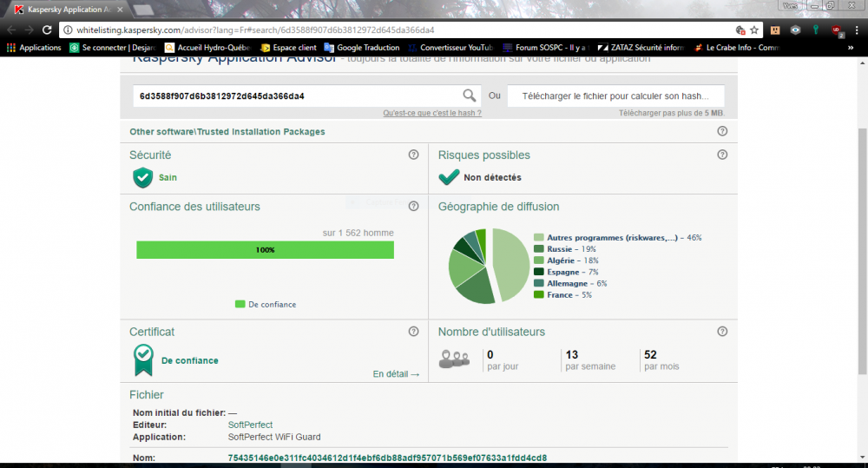Open help icon for Confiance des utilisateurs
The width and height of the screenshot is (868, 468).
click(413, 206)
